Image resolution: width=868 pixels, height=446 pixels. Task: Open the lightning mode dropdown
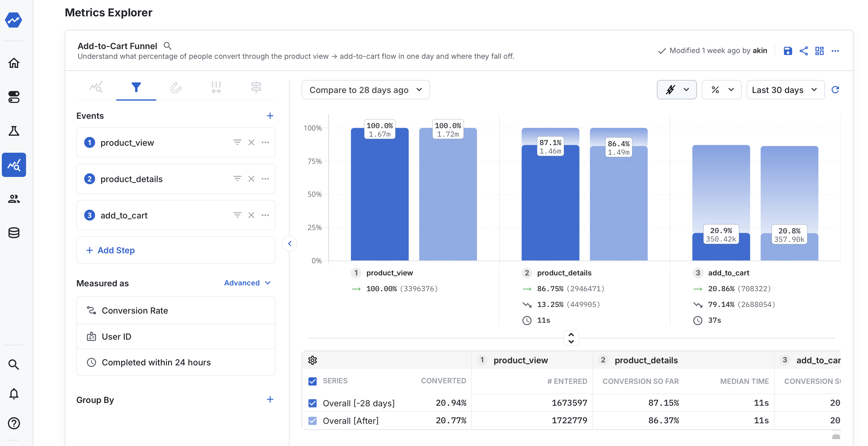tap(677, 90)
